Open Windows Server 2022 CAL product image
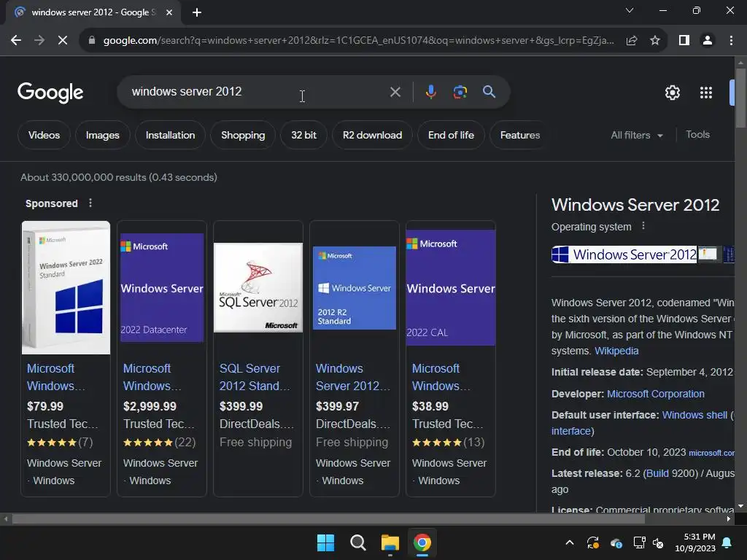Viewport: 747px width, 560px height. [x=451, y=287]
